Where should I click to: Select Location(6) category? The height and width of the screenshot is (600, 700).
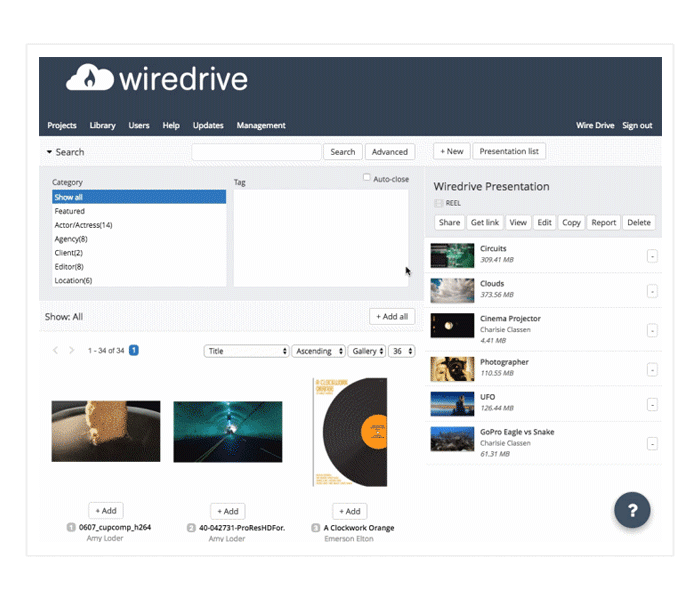click(139, 280)
